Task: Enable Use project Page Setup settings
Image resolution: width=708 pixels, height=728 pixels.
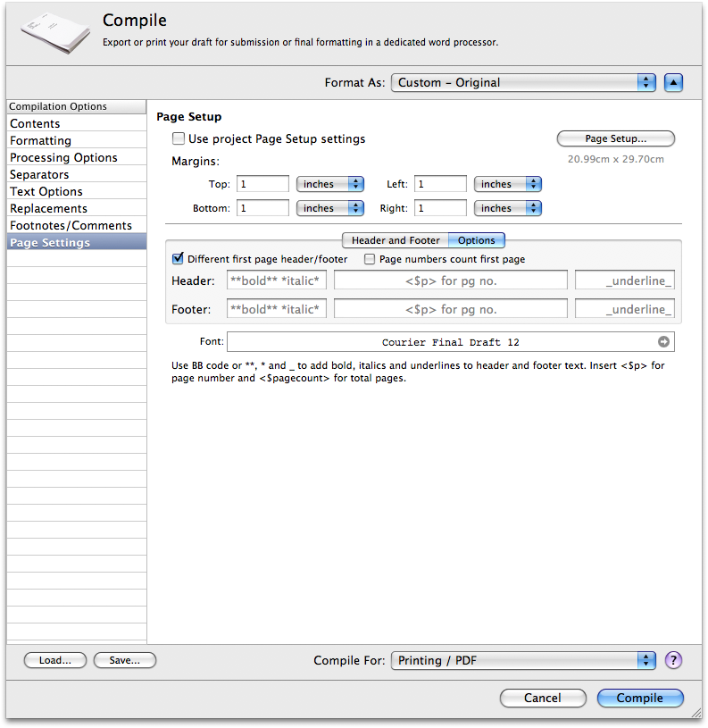Action: (x=179, y=138)
